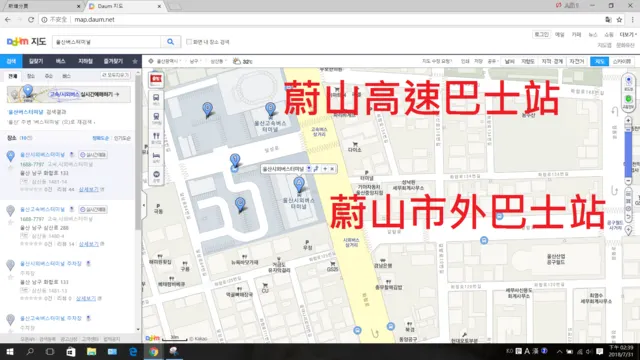Screen dimensions: 640x360
Task: Click marker A icon in results list
Action: [11, 156]
